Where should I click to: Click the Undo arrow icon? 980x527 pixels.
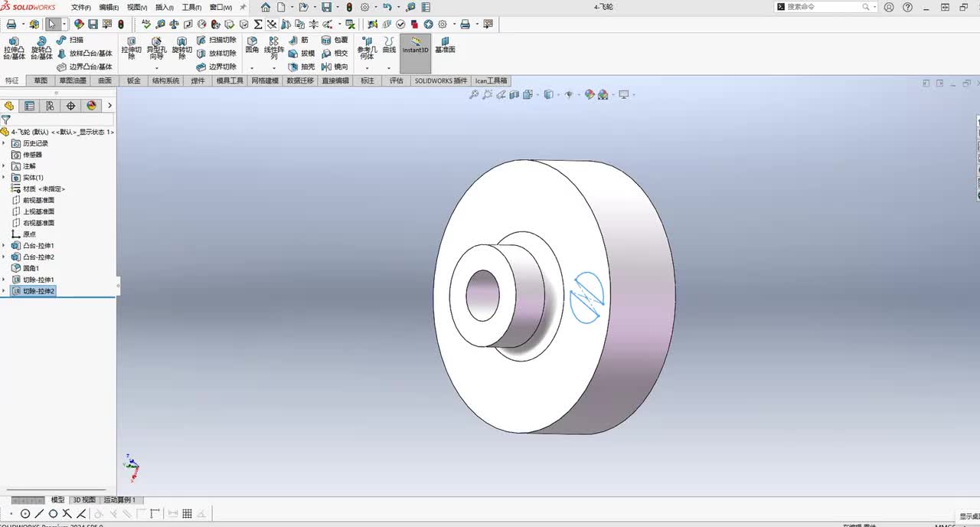pyautogui.click(x=387, y=7)
